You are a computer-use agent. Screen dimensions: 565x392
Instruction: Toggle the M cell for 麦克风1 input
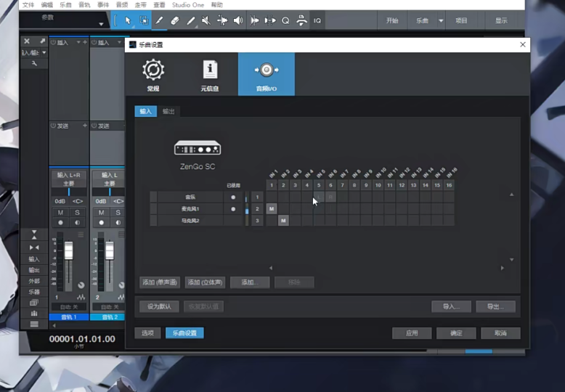pyautogui.click(x=272, y=209)
